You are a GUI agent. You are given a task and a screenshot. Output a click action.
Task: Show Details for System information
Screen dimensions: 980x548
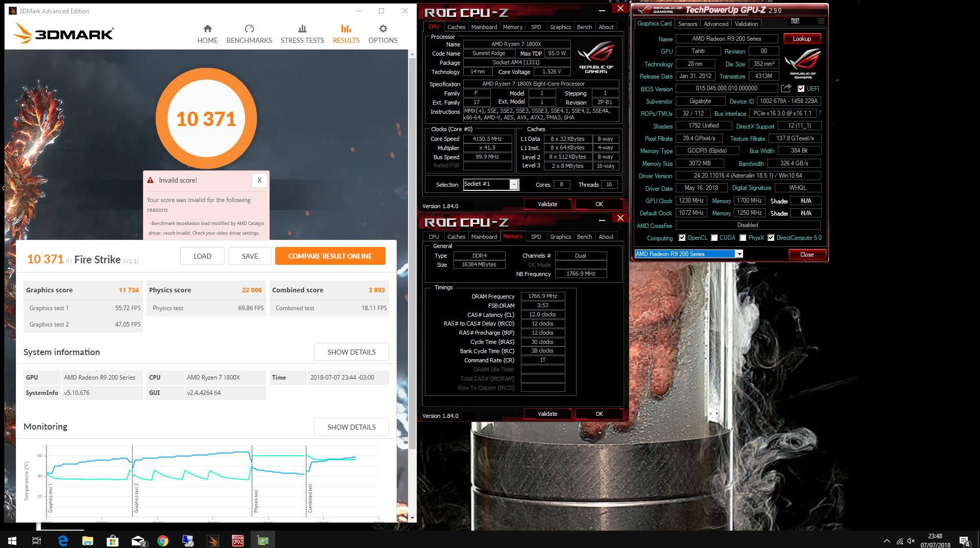(x=351, y=352)
